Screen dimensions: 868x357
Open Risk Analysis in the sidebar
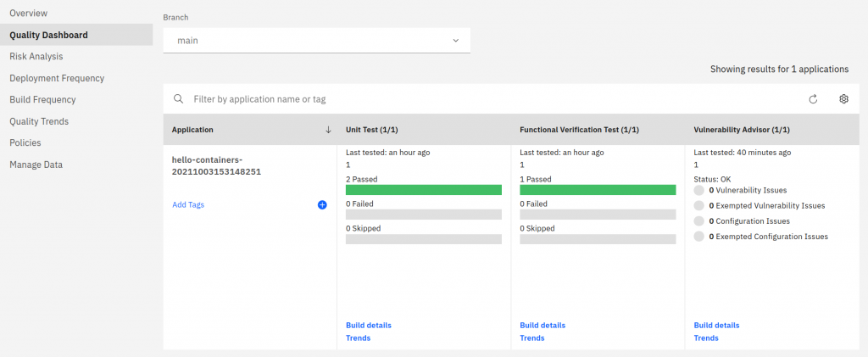[x=36, y=57]
